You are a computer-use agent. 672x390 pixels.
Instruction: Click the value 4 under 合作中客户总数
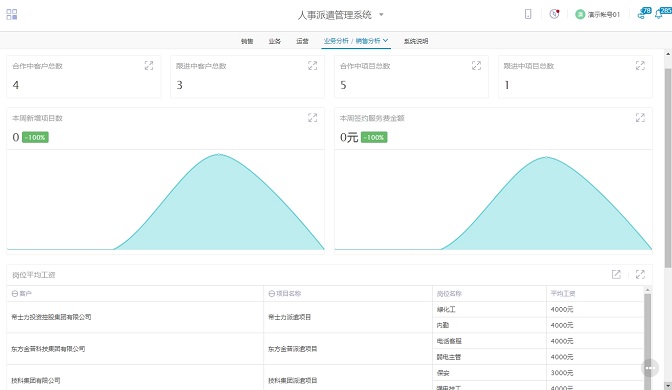pos(16,85)
